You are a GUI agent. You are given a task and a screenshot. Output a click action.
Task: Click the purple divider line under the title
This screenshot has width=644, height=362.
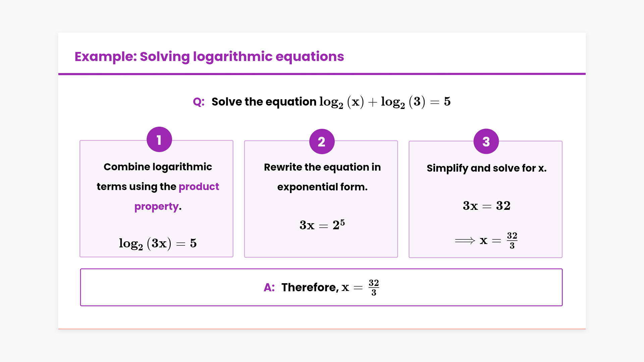(x=322, y=74)
